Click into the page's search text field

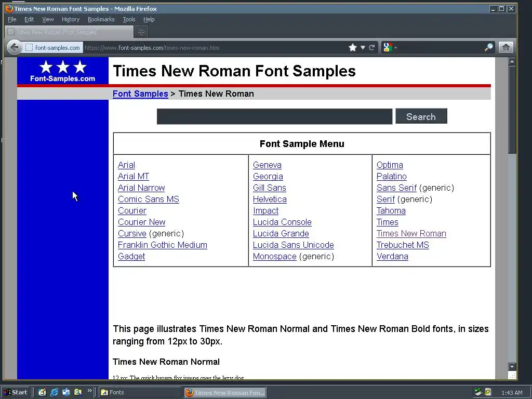point(274,116)
